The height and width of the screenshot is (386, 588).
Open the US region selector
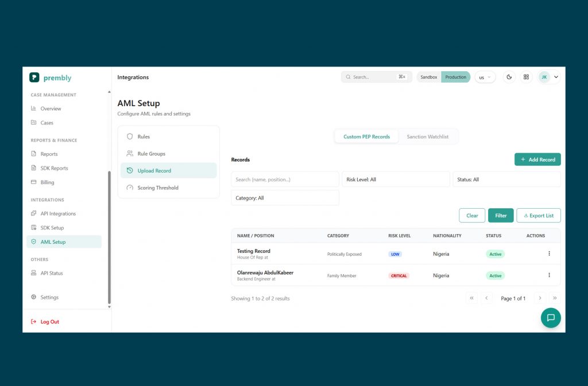pos(485,77)
